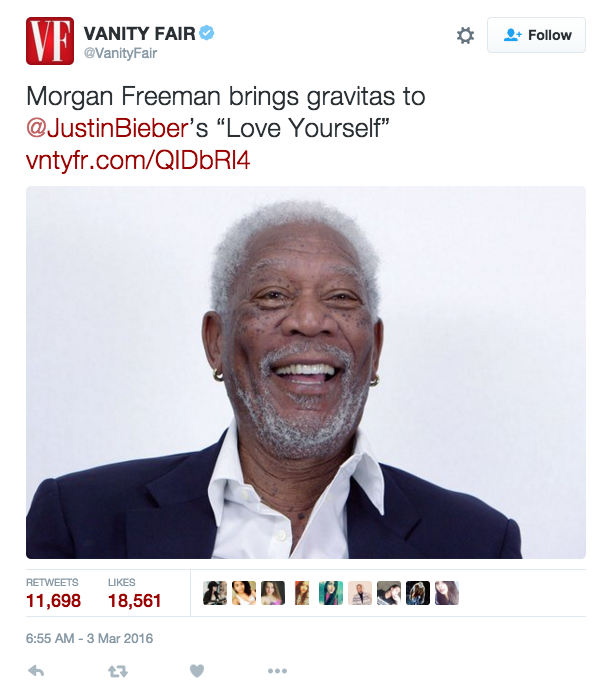
Task: Retweet using the retweet arrows icon
Action: [117, 671]
